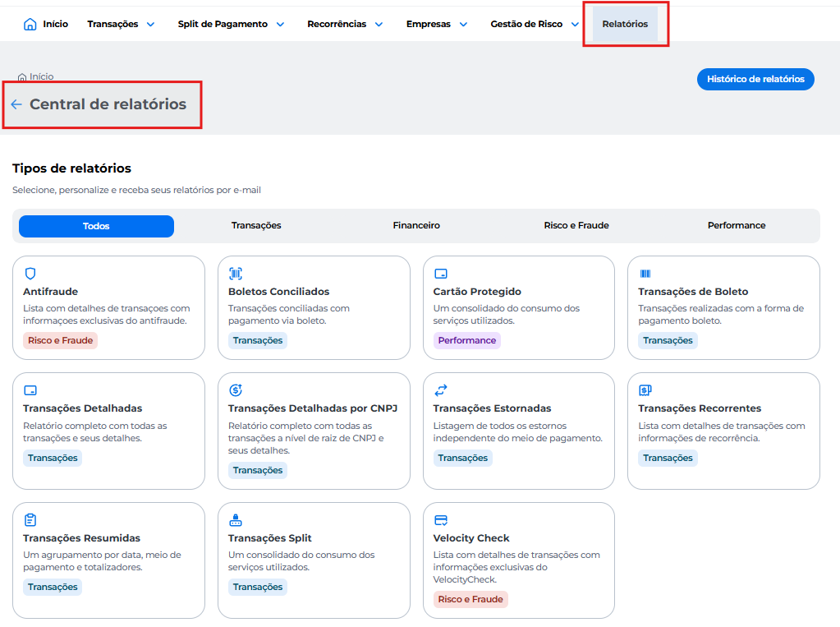Click the Transações tag on Transações Detalhadas por CNPJ
The height and width of the screenshot is (627, 840).
tap(257, 470)
